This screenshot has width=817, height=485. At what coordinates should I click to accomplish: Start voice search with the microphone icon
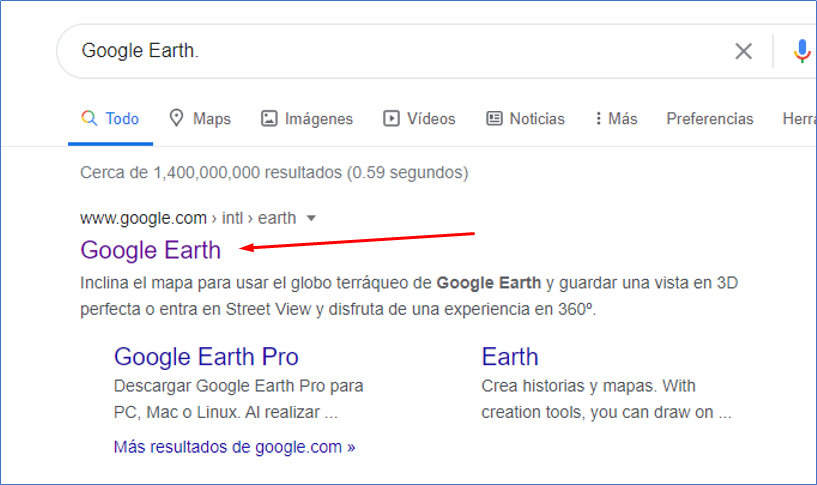(x=802, y=51)
